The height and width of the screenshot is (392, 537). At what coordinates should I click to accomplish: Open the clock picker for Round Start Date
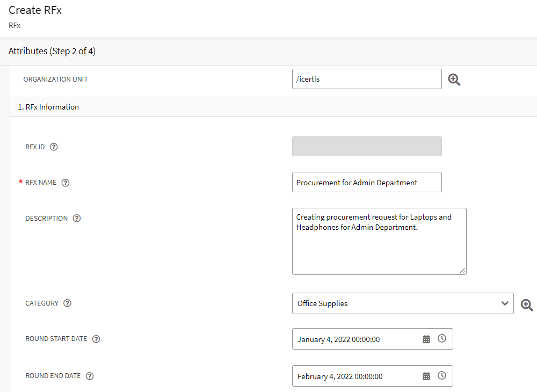tap(442, 339)
